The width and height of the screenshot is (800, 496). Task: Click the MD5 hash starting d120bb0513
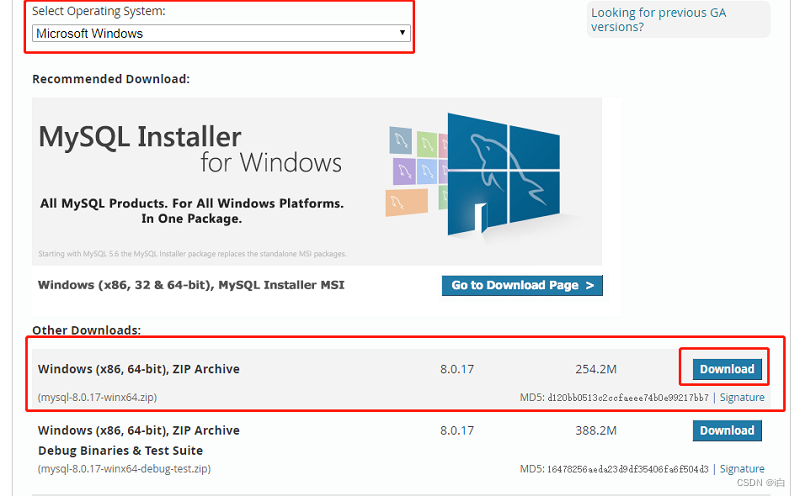pos(628,398)
